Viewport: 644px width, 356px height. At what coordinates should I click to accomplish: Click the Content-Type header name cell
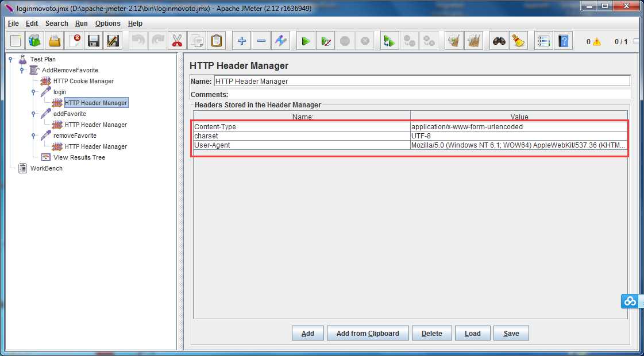coord(302,127)
